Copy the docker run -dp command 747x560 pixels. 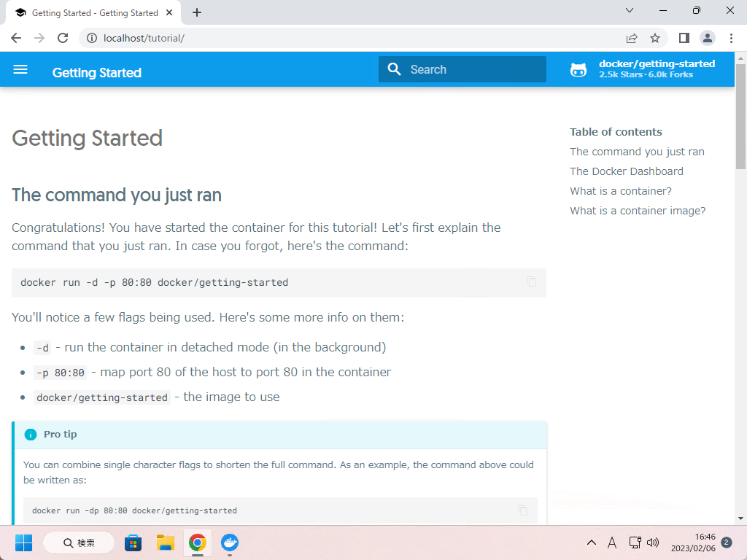pyautogui.click(x=522, y=510)
